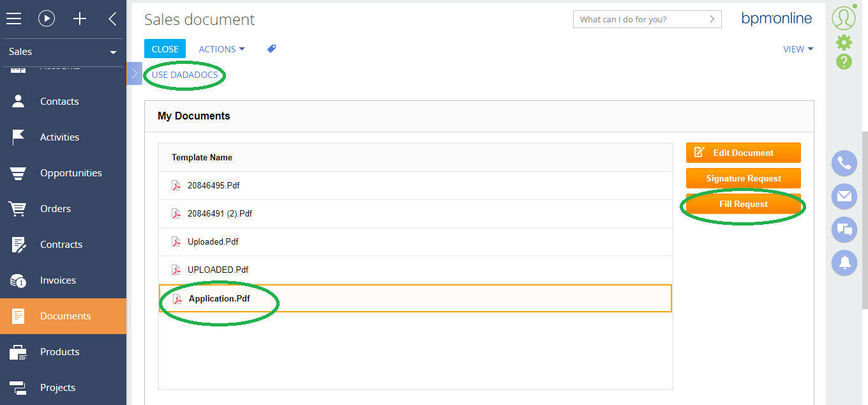
Task: Click the Contracts pen-and-paper icon
Action: click(19, 245)
